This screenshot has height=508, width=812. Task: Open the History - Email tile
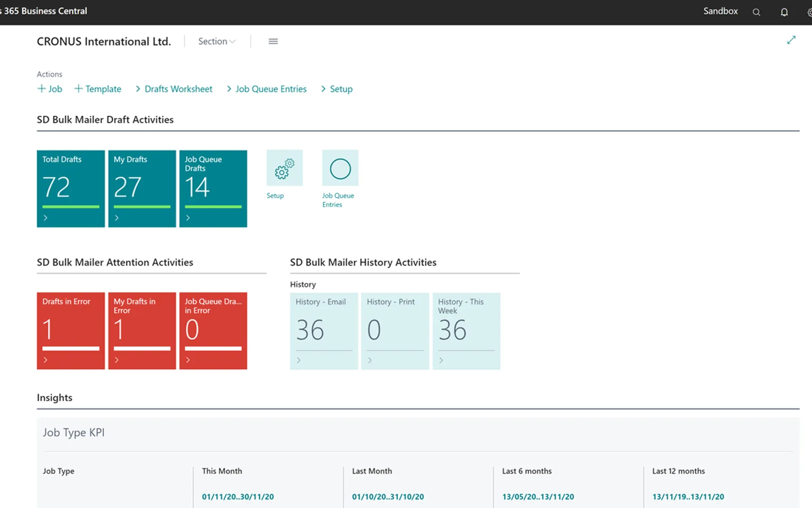324,331
